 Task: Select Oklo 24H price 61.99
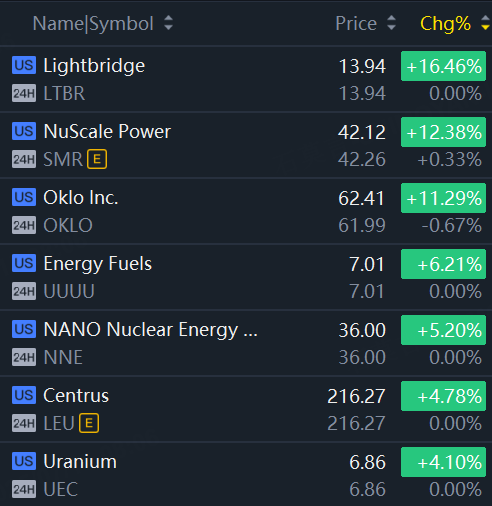pyautogui.click(x=362, y=225)
